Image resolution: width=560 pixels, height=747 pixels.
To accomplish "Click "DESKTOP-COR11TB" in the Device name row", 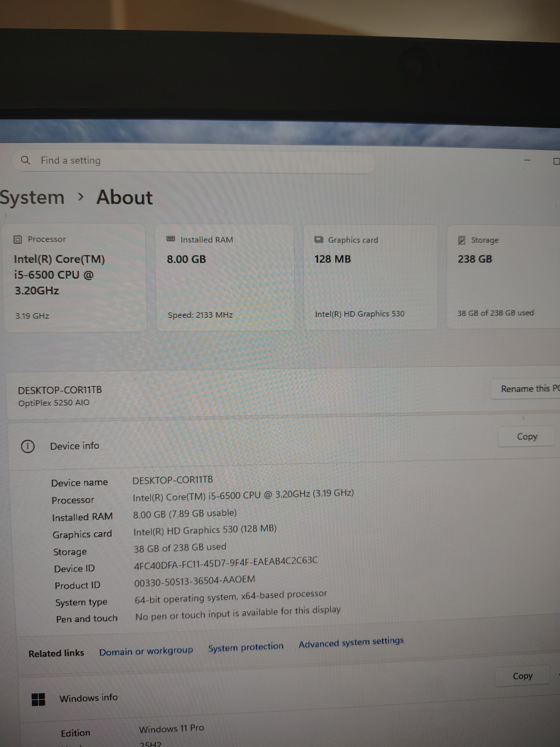I will point(173,480).
